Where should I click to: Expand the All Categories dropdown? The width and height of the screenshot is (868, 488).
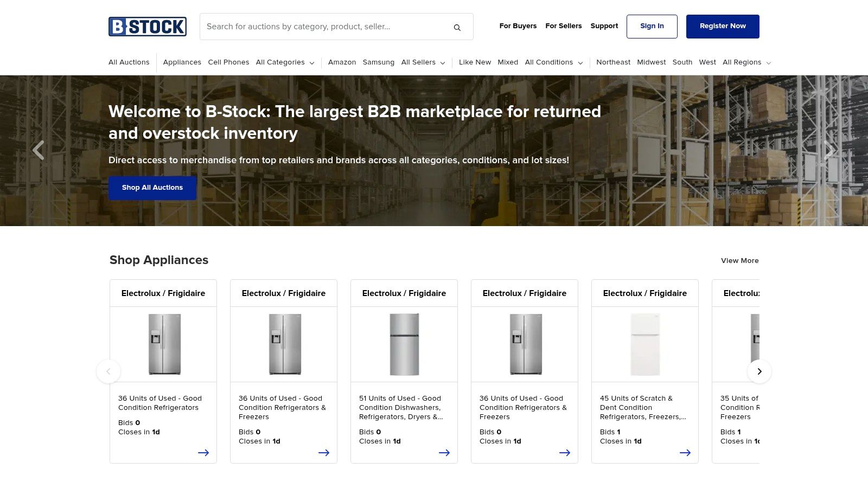click(x=285, y=62)
